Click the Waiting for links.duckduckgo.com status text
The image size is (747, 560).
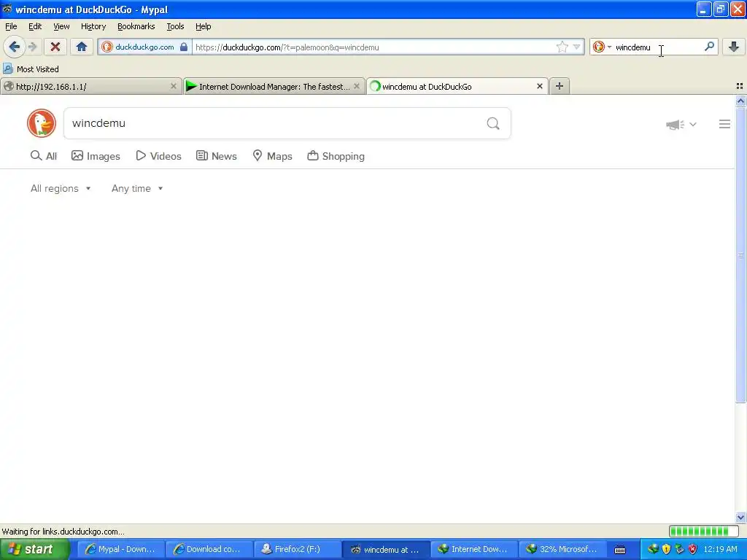(x=63, y=532)
